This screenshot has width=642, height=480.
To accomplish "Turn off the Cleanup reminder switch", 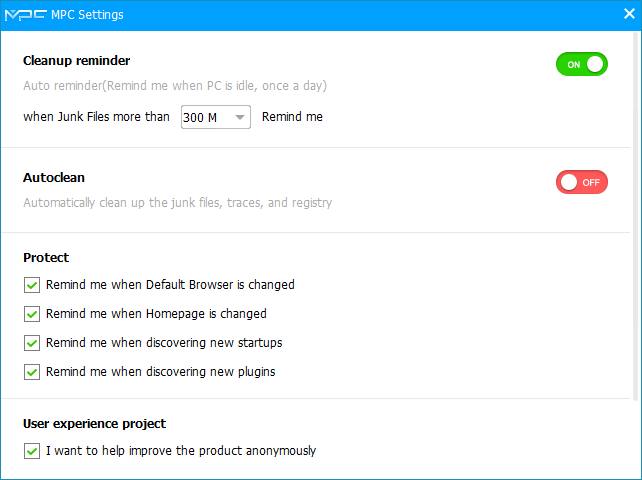I will (582, 65).
